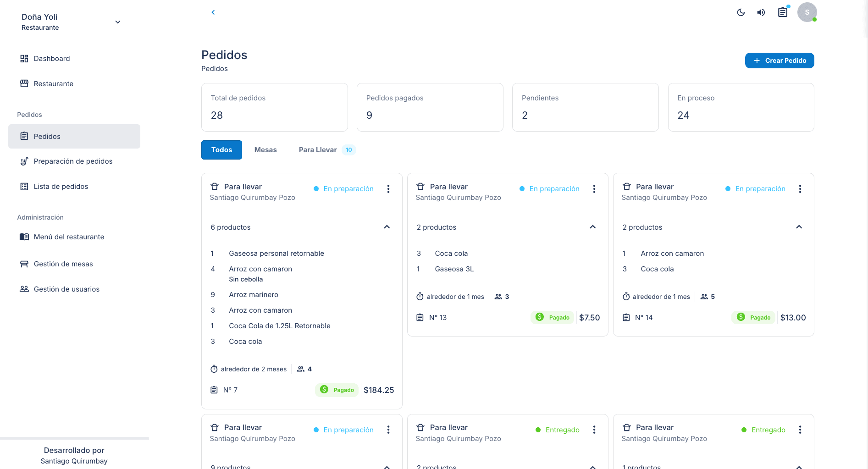Open Gestión de mesas
This screenshot has width=868, height=469.
tap(63, 264)
